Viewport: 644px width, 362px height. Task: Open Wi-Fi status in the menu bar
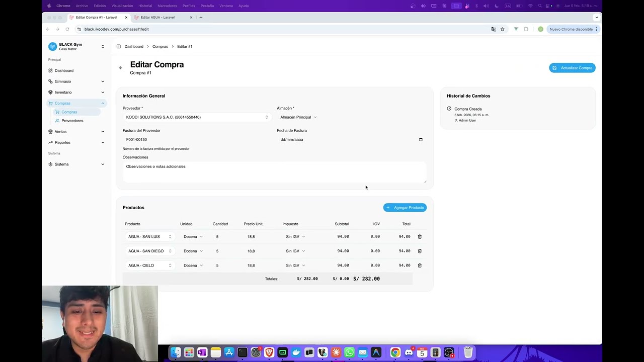click(x=530, y=6)
